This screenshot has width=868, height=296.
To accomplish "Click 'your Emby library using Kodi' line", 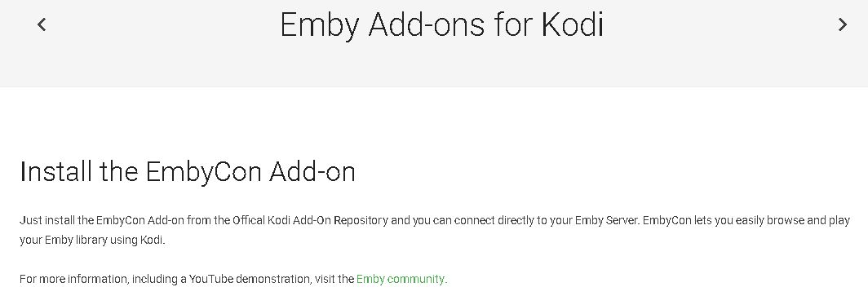I will click(x=92, y=241).
